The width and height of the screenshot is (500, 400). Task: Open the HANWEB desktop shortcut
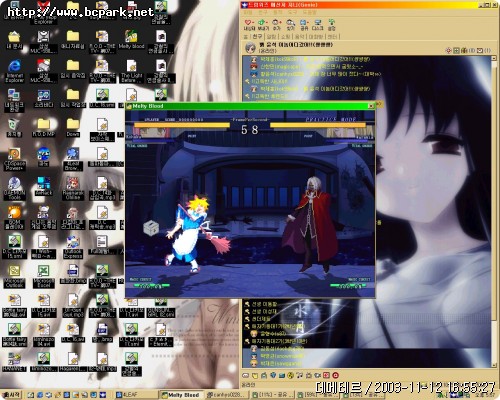[x=14, y=363]
